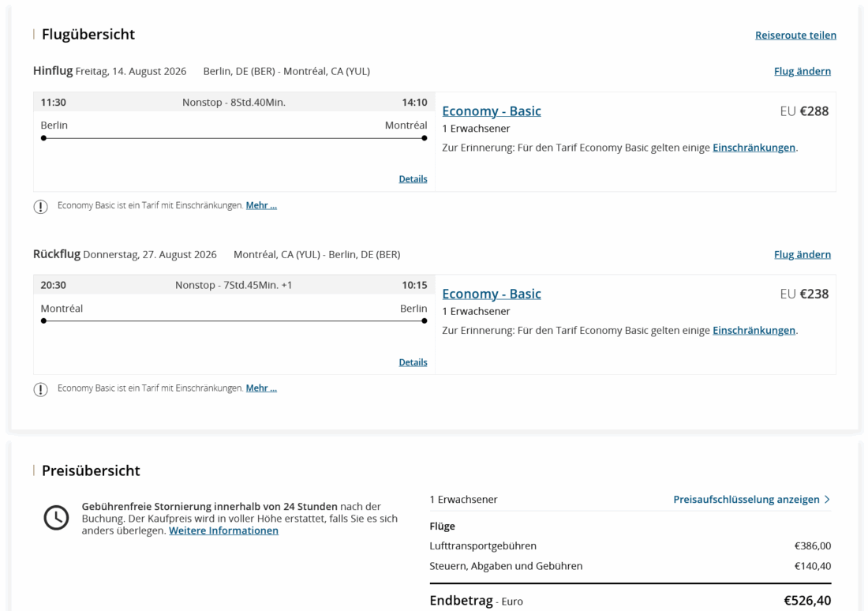Click the Endbetrag total €526,40

[806, 601]
